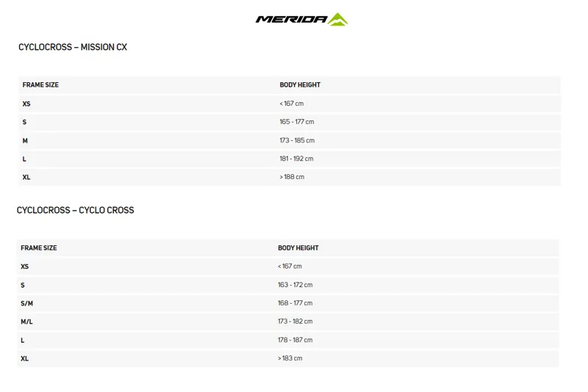
Task: Click the 165 - 177 cm height value
Action: click(297, 122)
